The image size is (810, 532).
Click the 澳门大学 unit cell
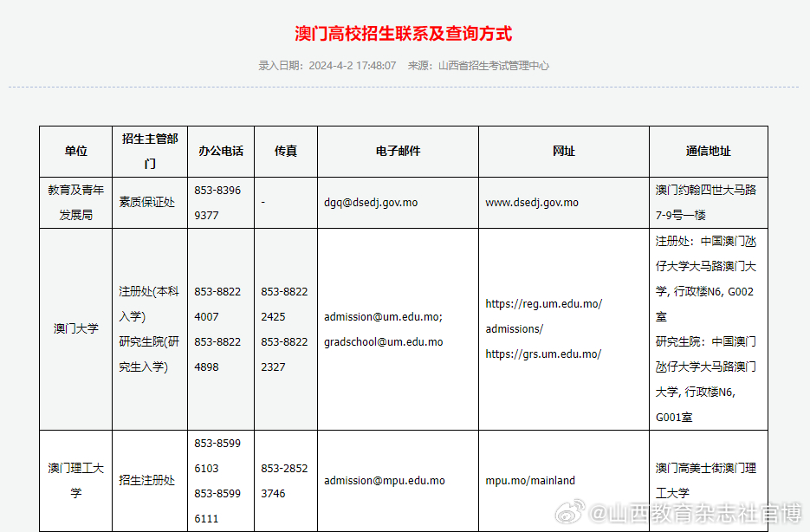(x=76, y=329)
